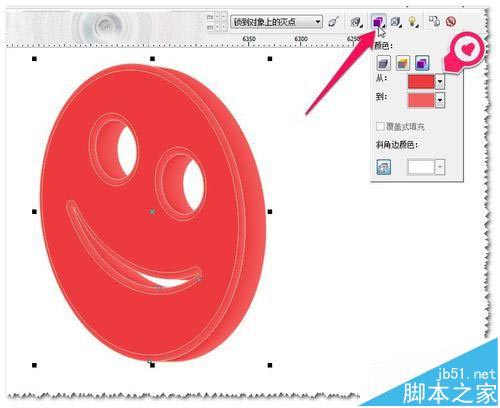Click the lower stepper arrows beside the coordinate field

220,27
